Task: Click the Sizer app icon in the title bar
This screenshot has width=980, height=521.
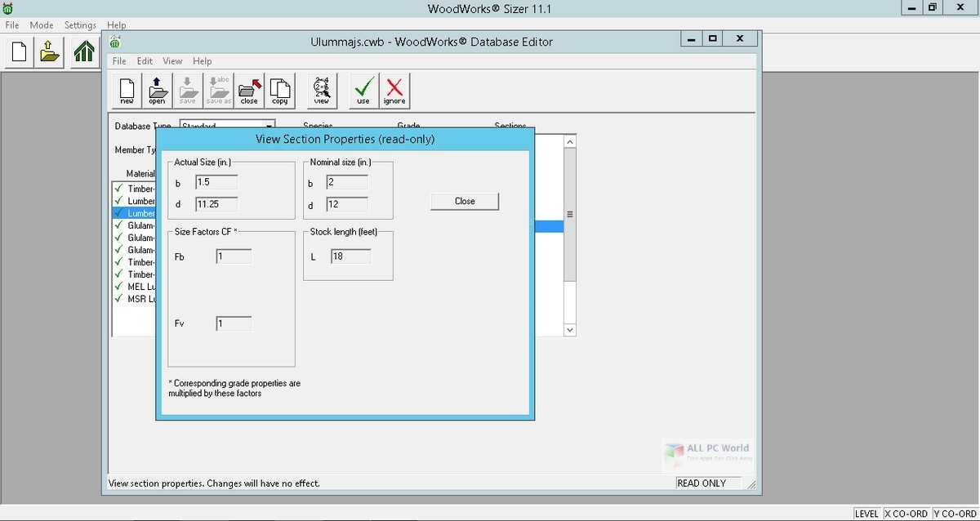Action: pos(8,8)
